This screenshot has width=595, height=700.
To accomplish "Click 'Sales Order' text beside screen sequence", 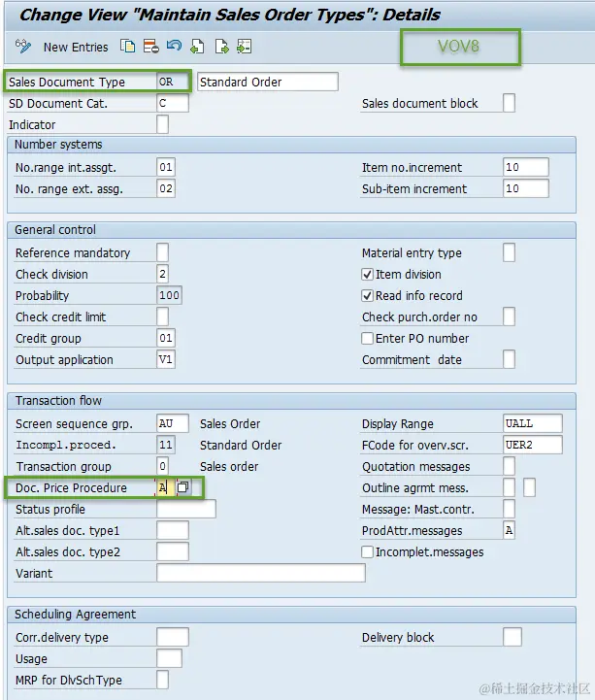I will point(230,424).
